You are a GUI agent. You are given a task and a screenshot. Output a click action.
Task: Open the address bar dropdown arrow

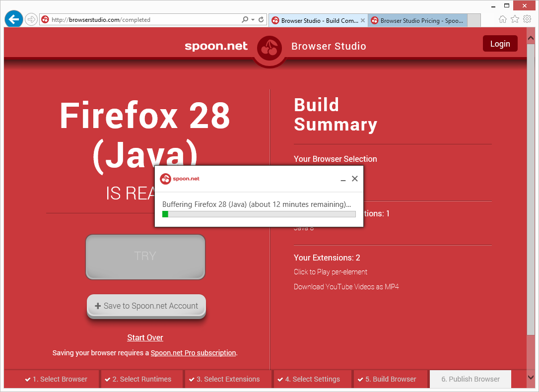tap(253, 19)
